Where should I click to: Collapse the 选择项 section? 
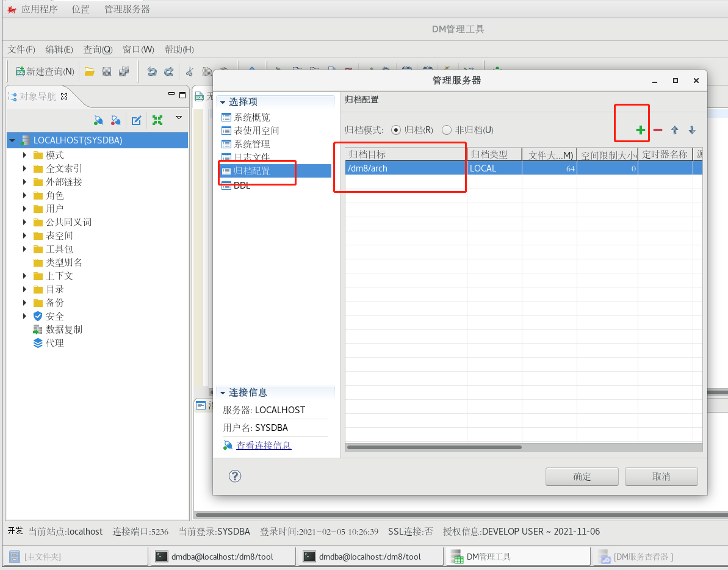click(x=223, y=102)
